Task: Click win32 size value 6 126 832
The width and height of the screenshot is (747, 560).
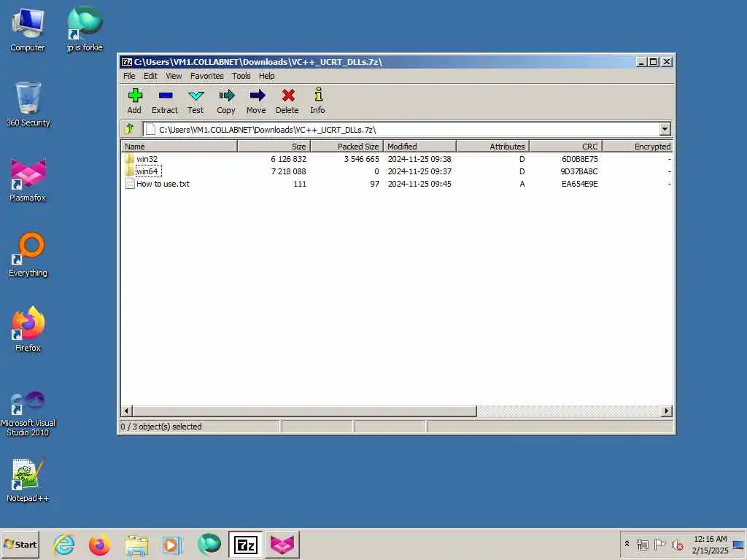Action: [x=288, y=158]
